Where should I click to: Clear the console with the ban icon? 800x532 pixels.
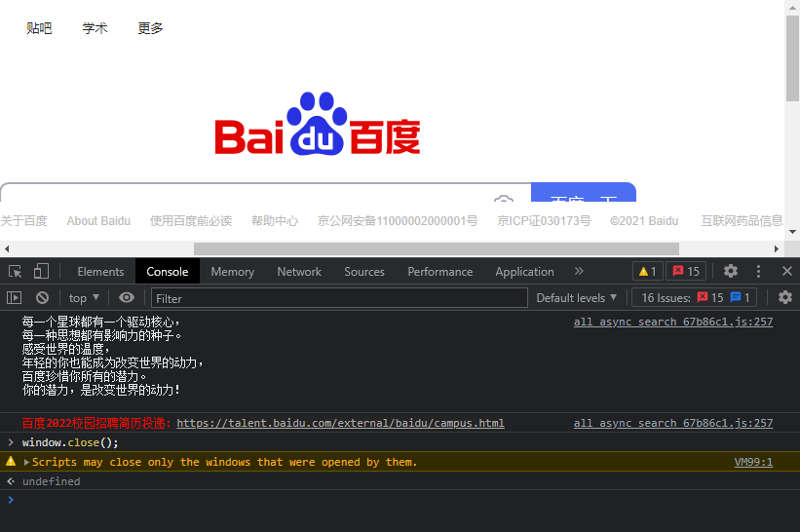(42, 297)
